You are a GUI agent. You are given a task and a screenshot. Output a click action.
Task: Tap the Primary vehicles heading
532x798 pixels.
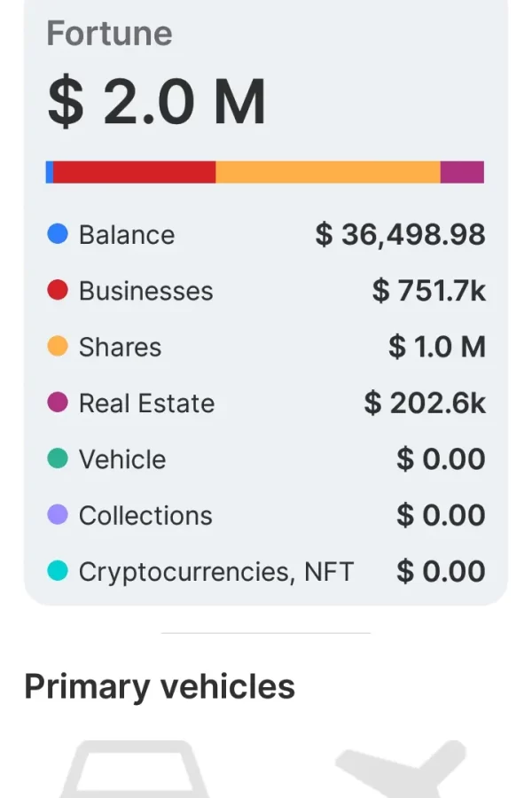[160, 687]
